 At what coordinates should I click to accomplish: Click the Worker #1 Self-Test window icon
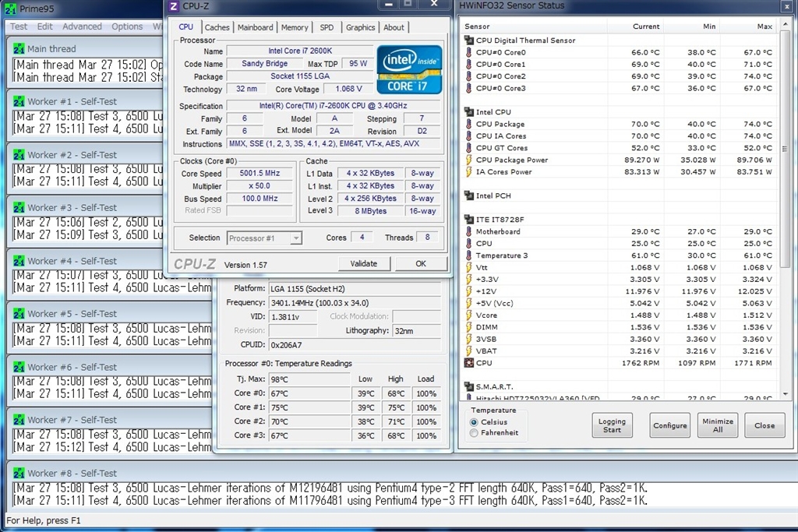[x=19, y=102]
